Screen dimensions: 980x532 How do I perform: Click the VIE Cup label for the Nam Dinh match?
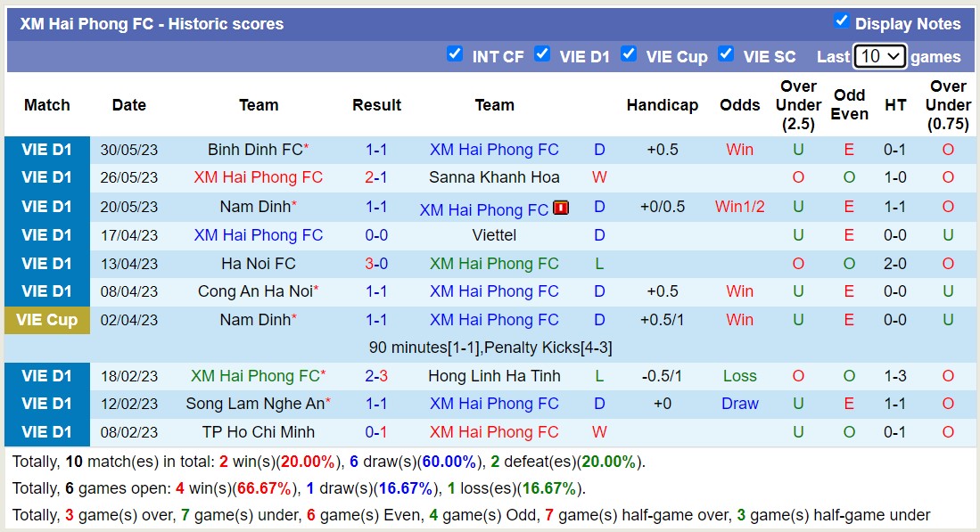coord(46,319)
